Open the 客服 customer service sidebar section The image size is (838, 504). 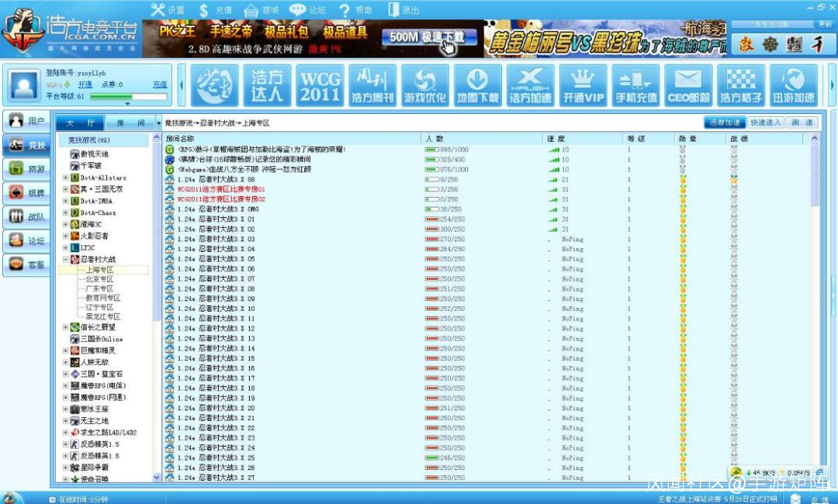click(x=26, y=265)
